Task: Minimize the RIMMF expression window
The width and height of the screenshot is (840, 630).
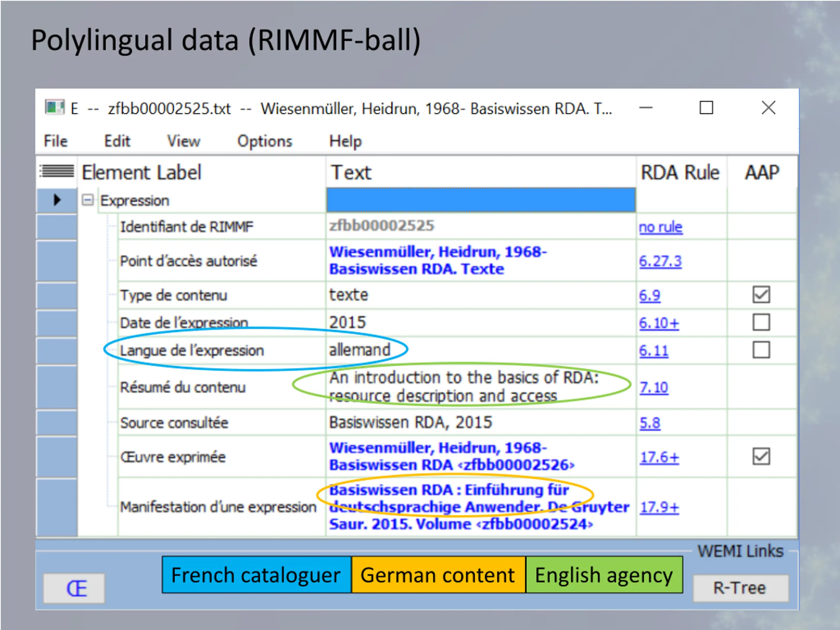Action: pyautogui.click(x=645, y=108)
